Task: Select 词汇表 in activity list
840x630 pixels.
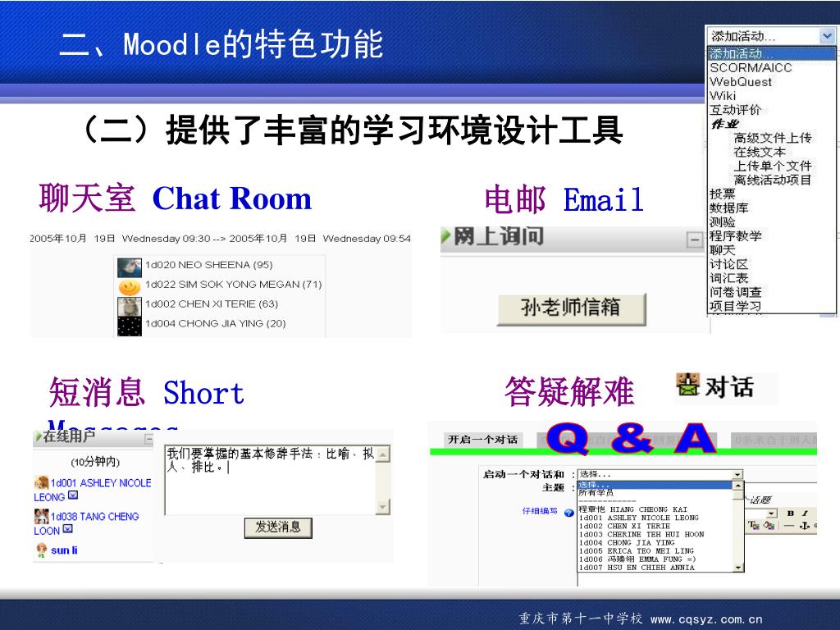Action: tap(728, 277)
